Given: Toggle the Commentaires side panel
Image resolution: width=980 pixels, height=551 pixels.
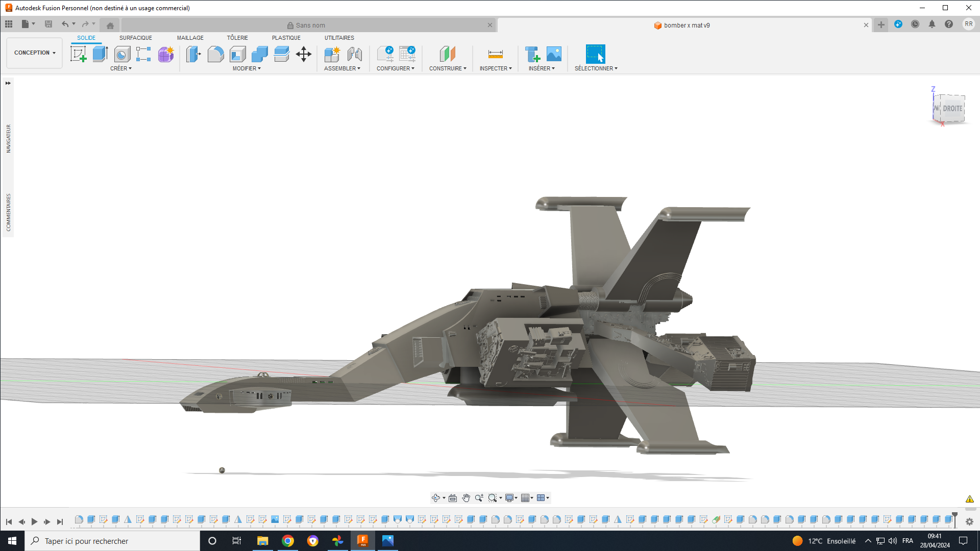Looking at the screenshot, I should tap(8, 212).
